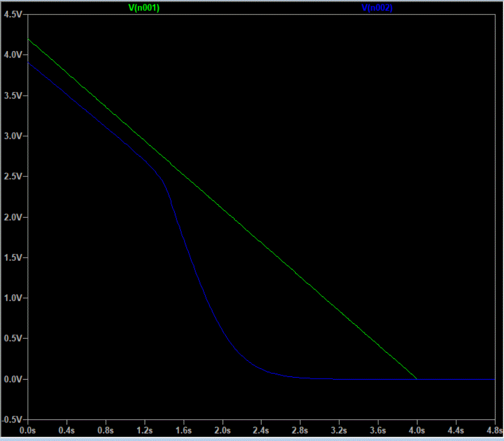Click the 0.8s label on time axis
This screenshot has height=441, width=504.
[x=106, y=430]
